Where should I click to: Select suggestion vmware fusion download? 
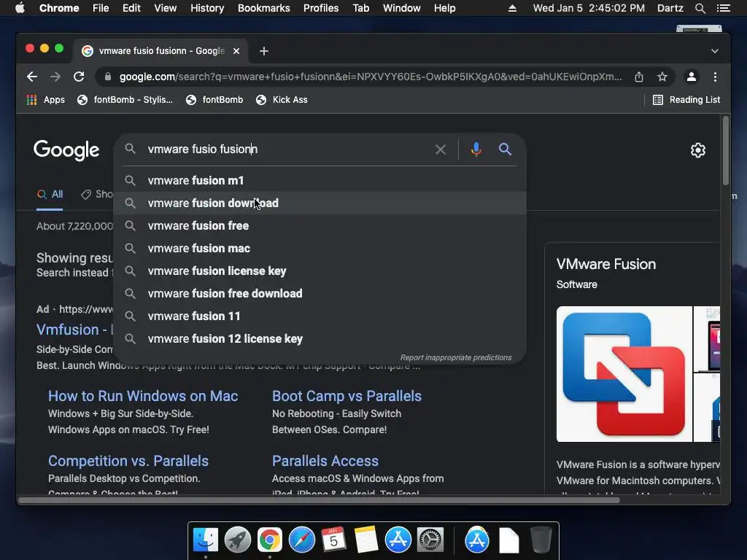(320, 203)
